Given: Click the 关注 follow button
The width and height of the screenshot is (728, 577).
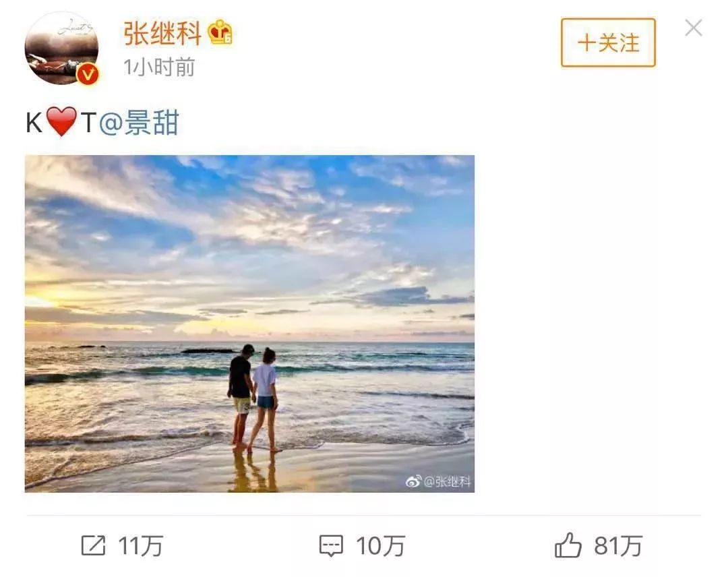Looking at the screenshot, I should click(x=608, y=42).
